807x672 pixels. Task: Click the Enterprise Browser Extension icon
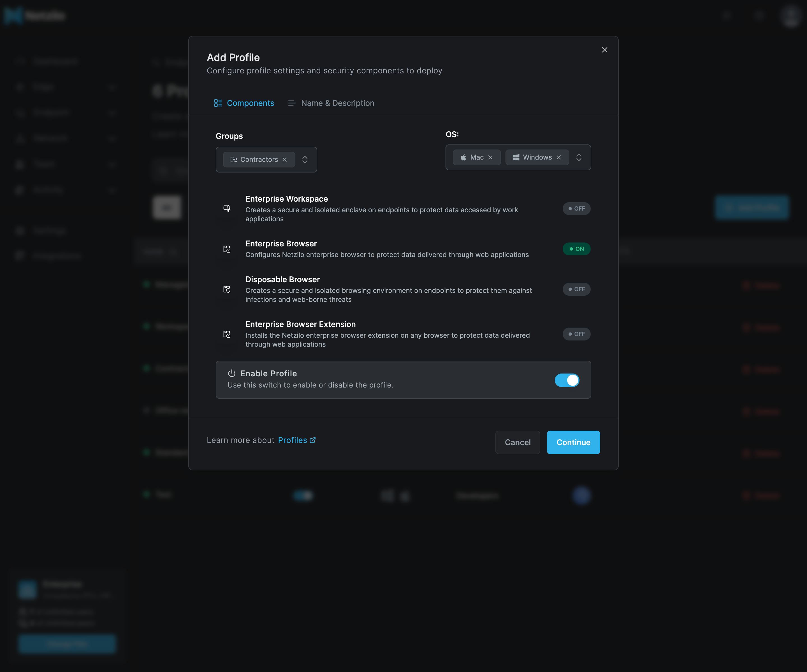point(227,334)
